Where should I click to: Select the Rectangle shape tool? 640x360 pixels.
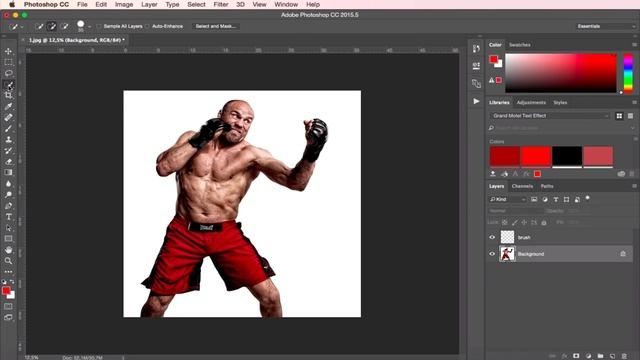pos(8,239)
